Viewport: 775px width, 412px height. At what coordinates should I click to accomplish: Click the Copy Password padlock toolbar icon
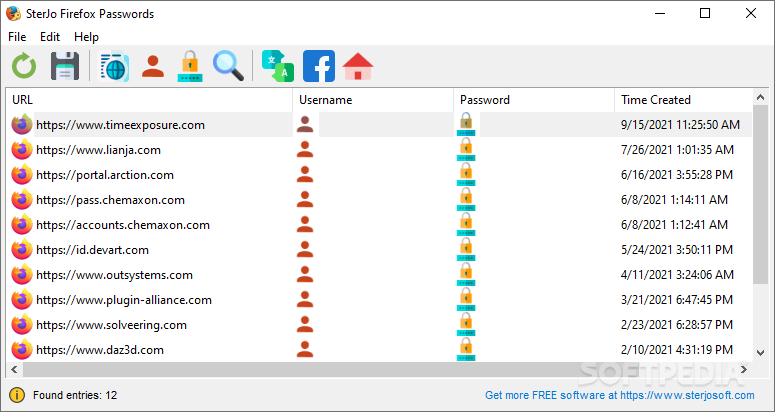pyautogui.click(x=190, y=66)
